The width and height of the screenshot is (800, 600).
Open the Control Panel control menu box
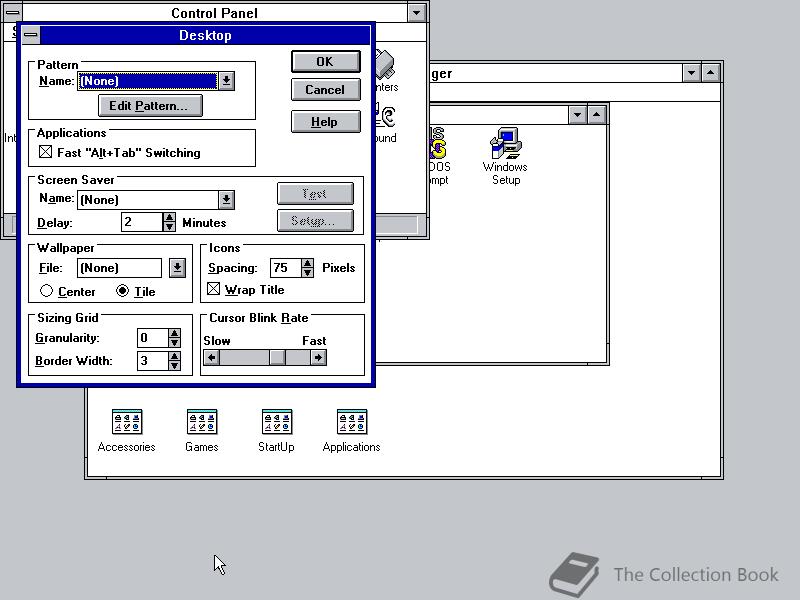coord(13,12)
